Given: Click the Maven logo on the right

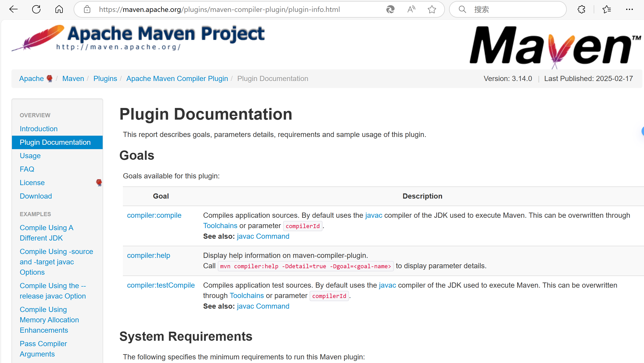Looking at the screenshot, I should pyautogui.click(x=555, y=47).
